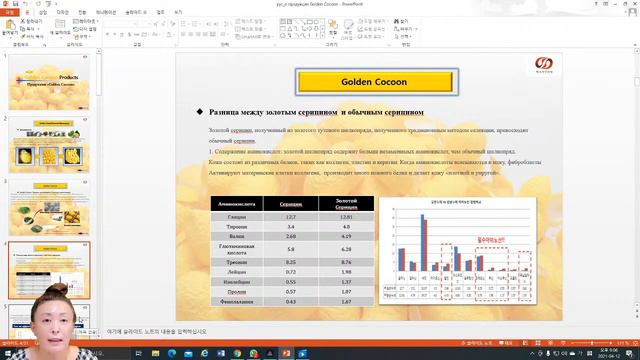Switch to the Insert (삽입) tab
This screenshot has width=640, height=360.
(43, 12)
